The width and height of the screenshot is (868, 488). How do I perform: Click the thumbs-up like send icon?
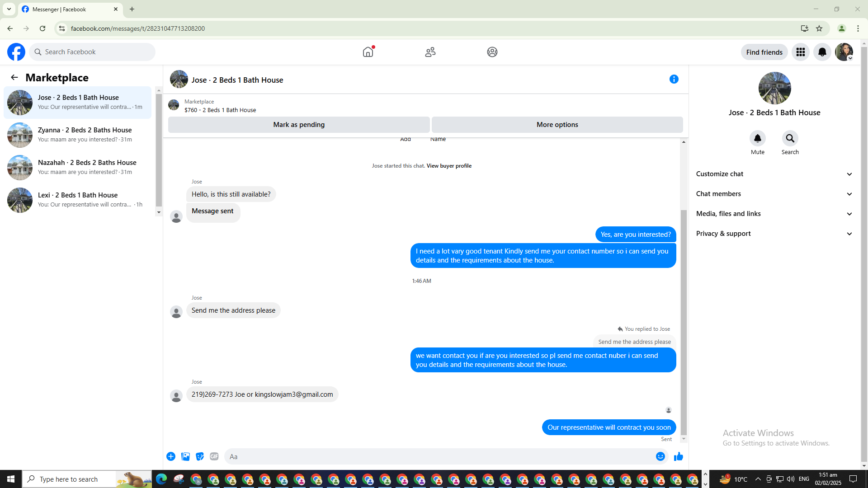(x=678, y=456)
